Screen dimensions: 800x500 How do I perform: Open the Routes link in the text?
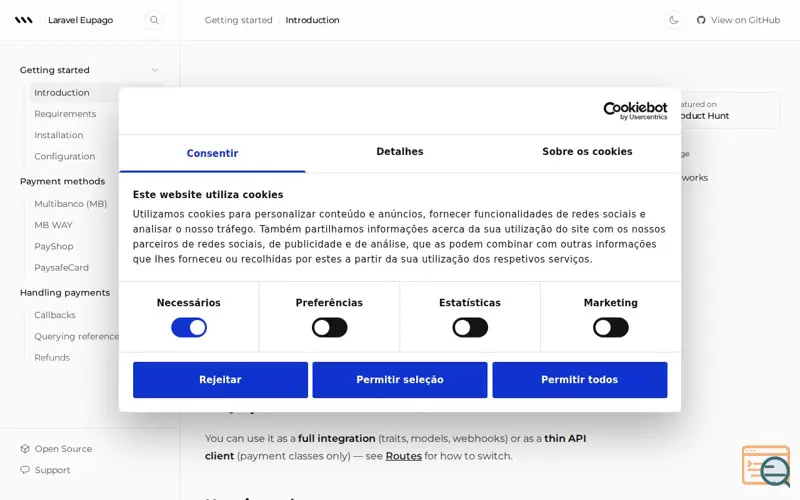(404, 456)
